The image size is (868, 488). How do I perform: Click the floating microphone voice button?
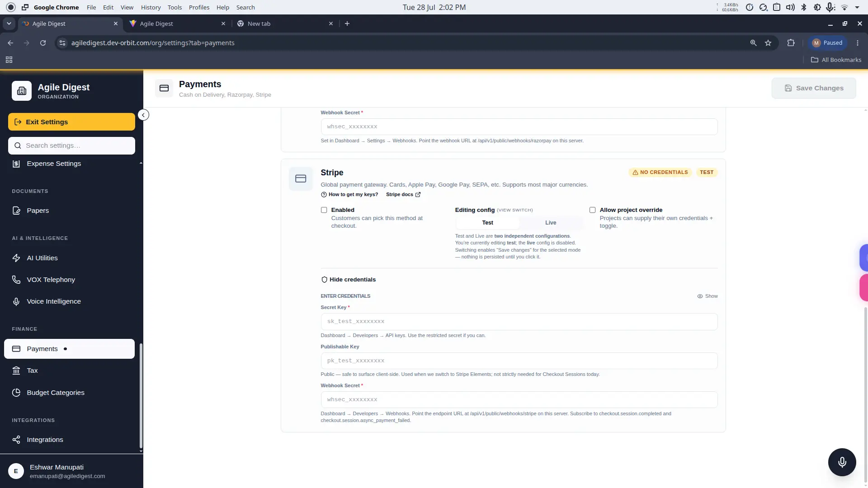tap(842, 462)
